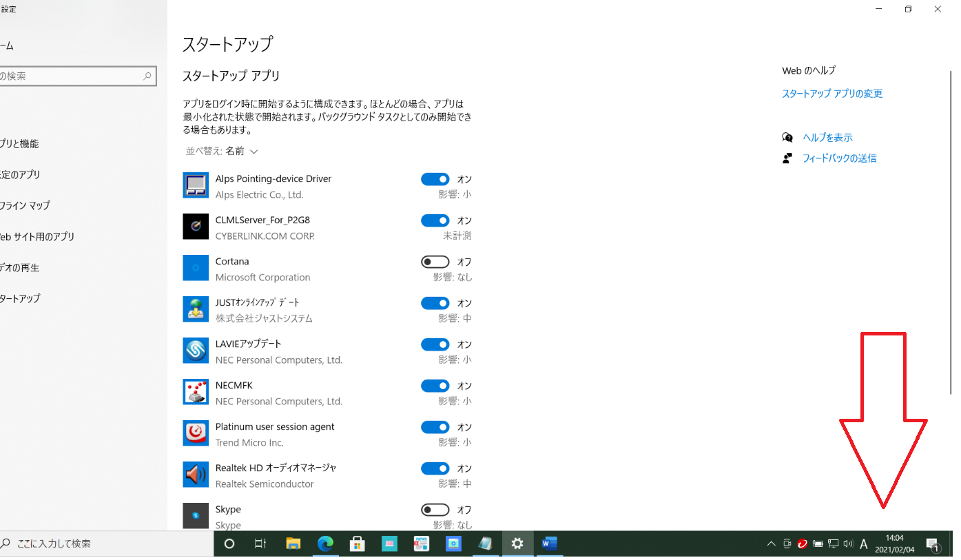
Task: Open the action center notifications icon
Action: pos(933,544)
